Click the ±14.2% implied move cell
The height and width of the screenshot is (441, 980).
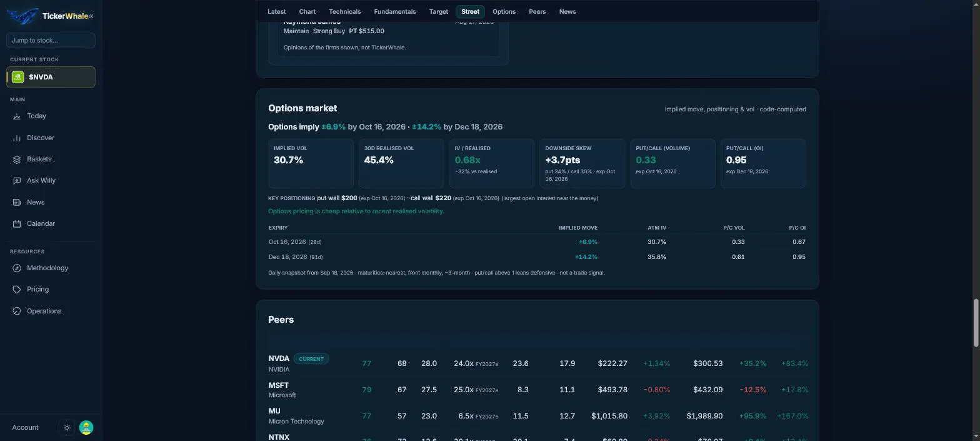[x=586, y=257]
